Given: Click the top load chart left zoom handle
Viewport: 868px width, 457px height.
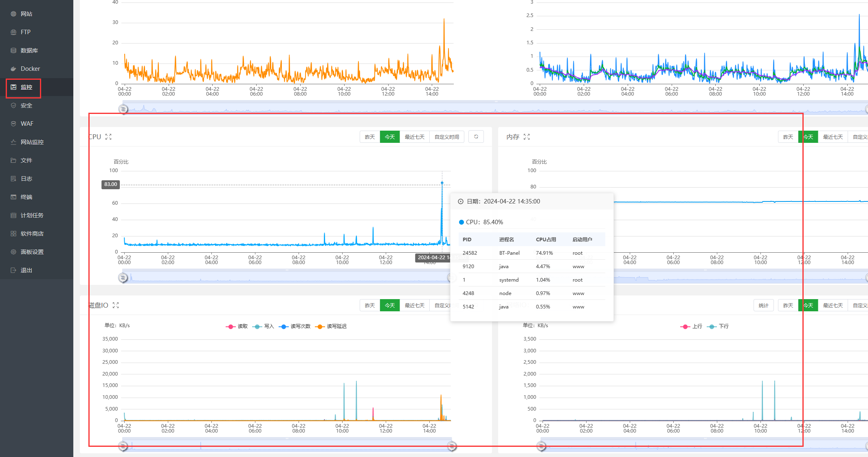Looking at the screenshot, I should tap(123, 109).
